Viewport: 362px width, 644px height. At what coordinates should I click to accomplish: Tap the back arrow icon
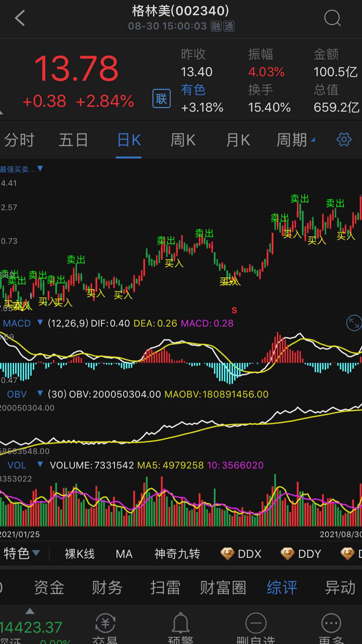click(20, 18)
